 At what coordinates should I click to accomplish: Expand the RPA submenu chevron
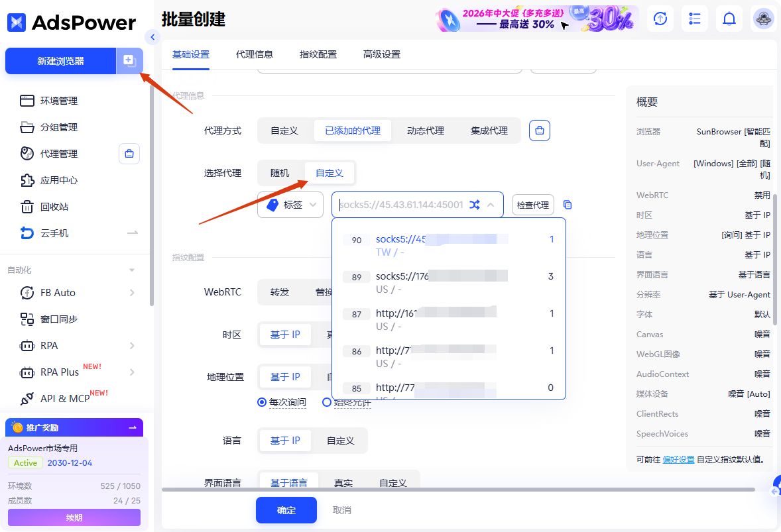[132, 345]
